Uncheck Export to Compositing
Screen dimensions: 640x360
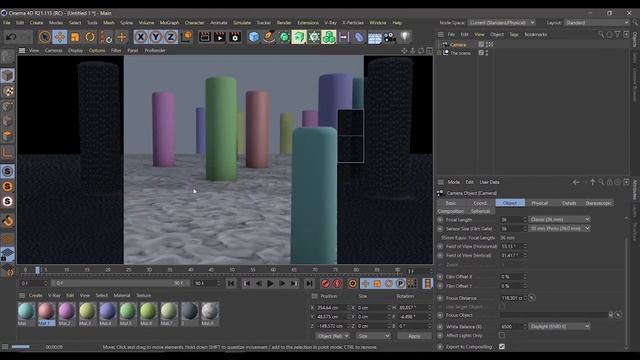[502, 347]
